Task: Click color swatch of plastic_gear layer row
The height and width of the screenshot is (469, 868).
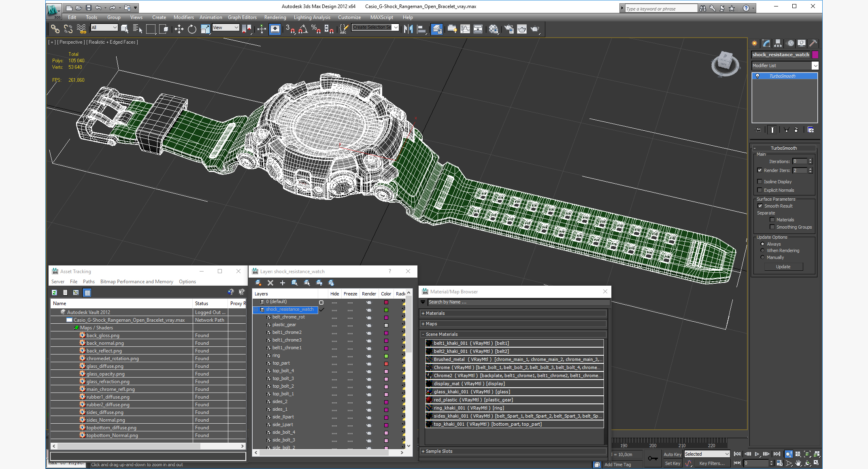Action: click(x=386, y=325)
